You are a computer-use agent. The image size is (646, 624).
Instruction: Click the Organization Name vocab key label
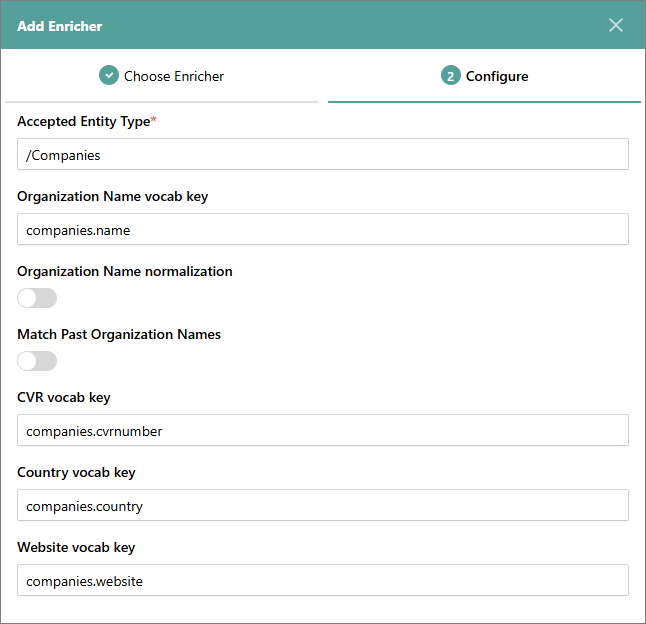[x=112, y=196]
